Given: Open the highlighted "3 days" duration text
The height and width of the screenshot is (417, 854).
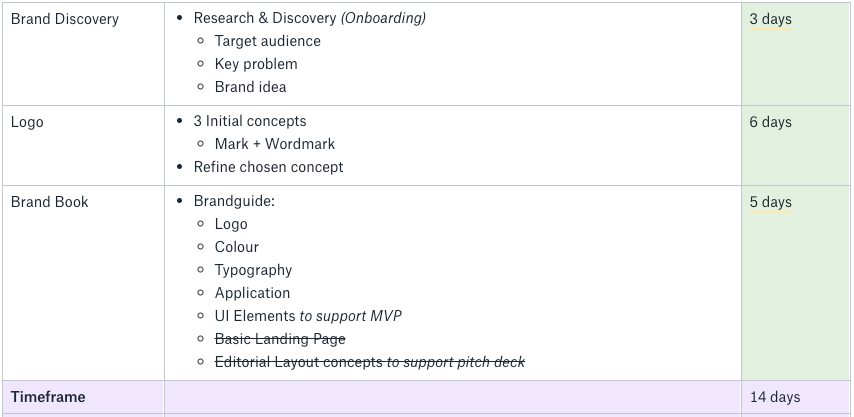Looking at the screenshot, I should [770, 19].
